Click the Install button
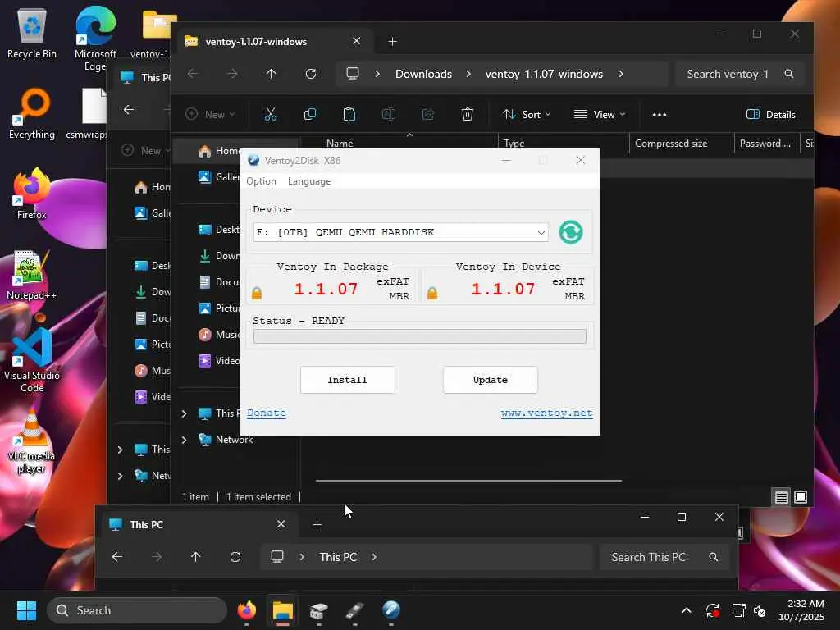 point(347,380)
